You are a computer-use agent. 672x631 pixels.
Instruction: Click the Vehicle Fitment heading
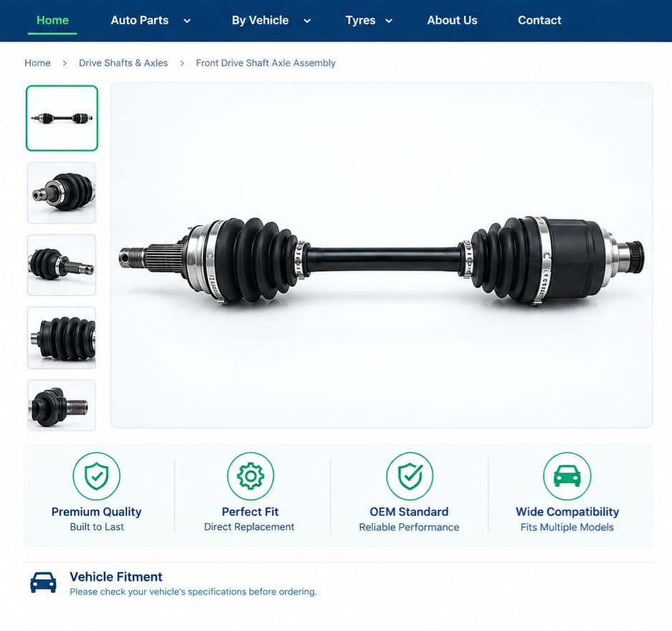coord(116,577)
